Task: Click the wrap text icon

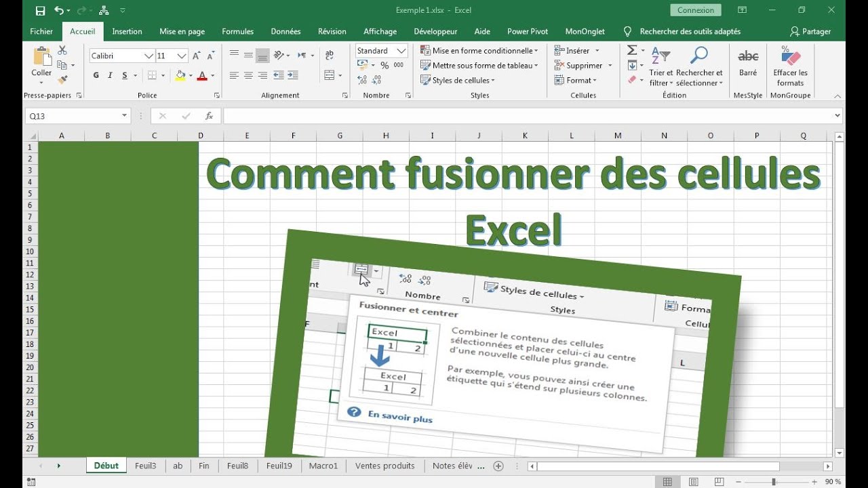Action: click(x=330, y=55)
